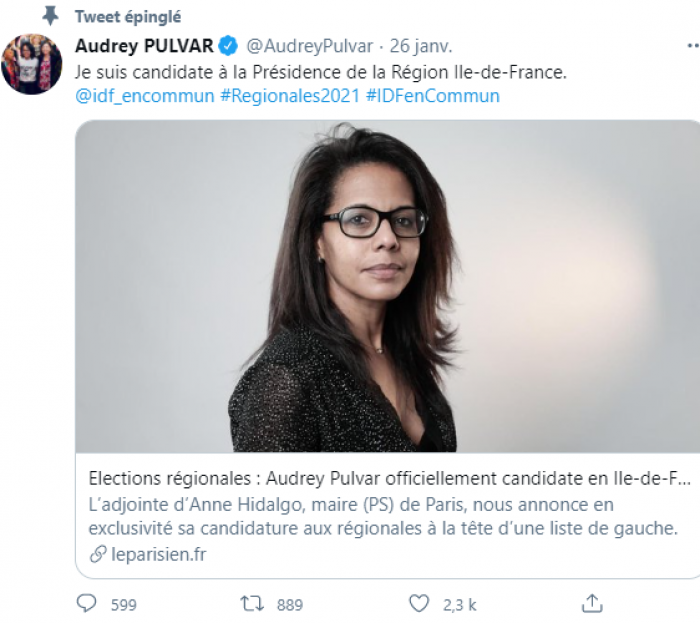Open the #IDFenCommun hashtag

[433, 96]
